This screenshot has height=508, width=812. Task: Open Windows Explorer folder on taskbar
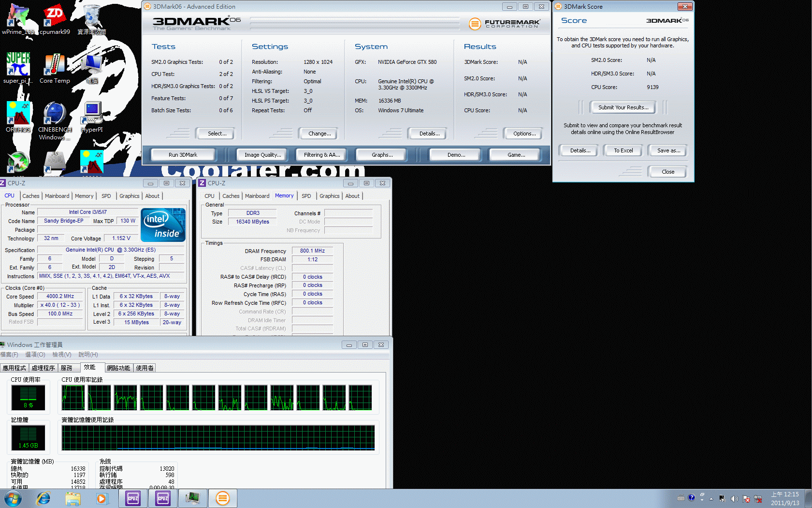[x=73, y=498]
